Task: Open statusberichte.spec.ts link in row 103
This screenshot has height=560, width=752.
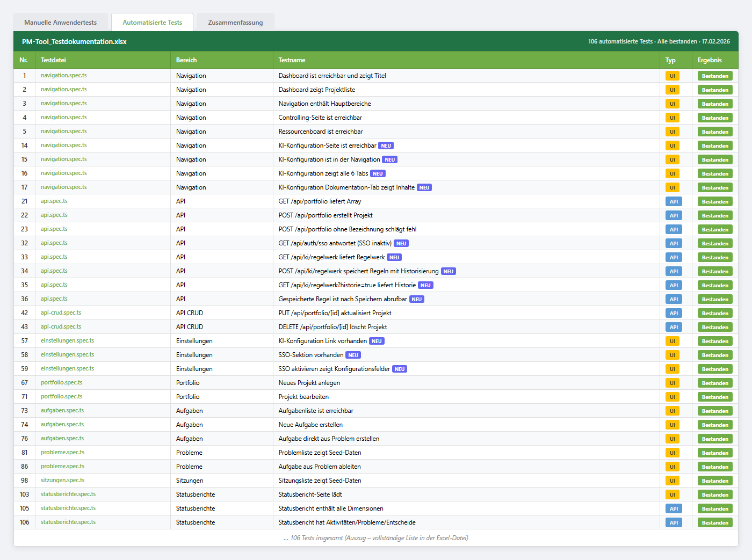Action: click(68, 494)
